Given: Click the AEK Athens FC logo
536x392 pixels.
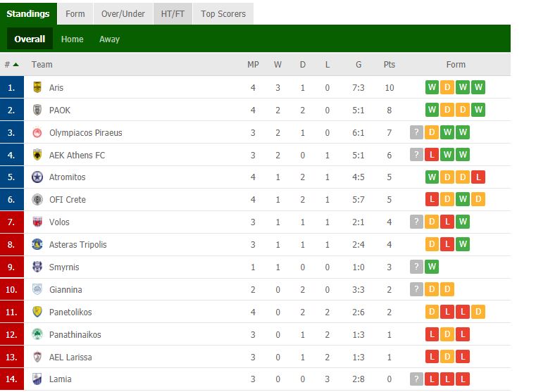Looking at the screenshot, I should tap(37, 156).
